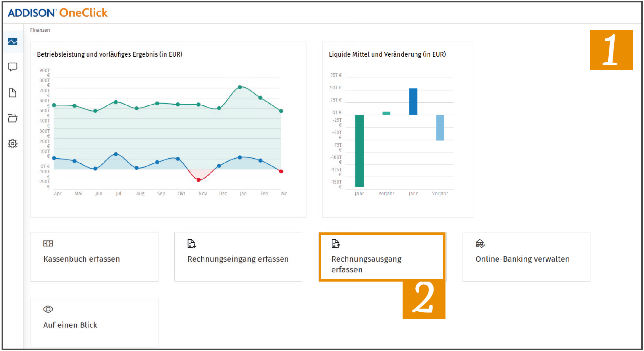The height and width of the screenshot is (351, 644).
Task: Open the document page icon in sidebar
Action: pos(13,93)
